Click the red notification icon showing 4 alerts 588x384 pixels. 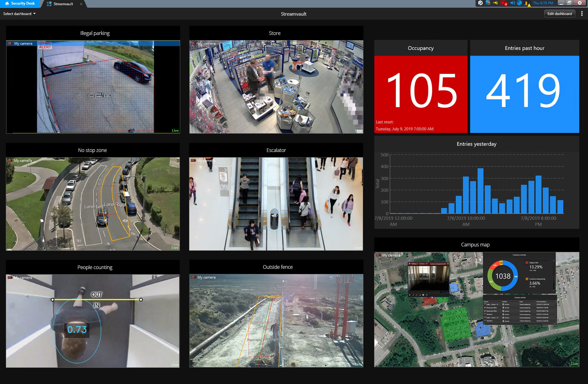tap(503, 4)
